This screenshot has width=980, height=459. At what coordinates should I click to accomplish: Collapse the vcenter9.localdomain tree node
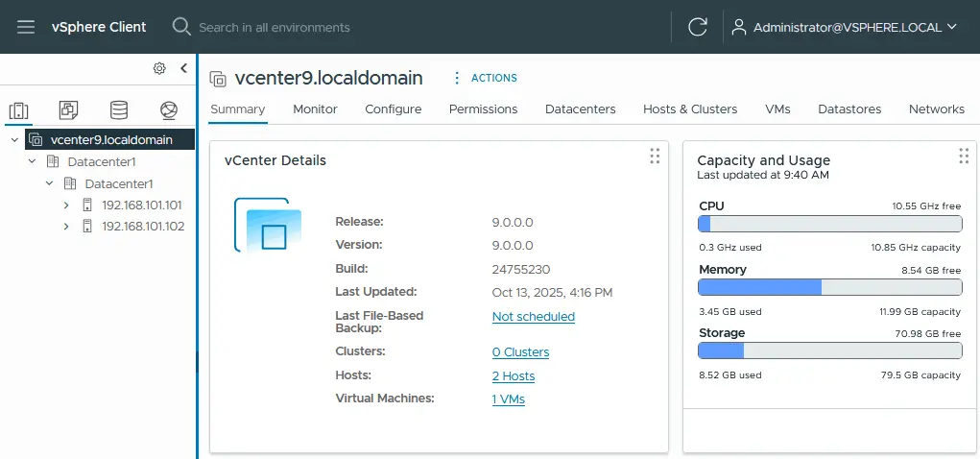(15, 140)
